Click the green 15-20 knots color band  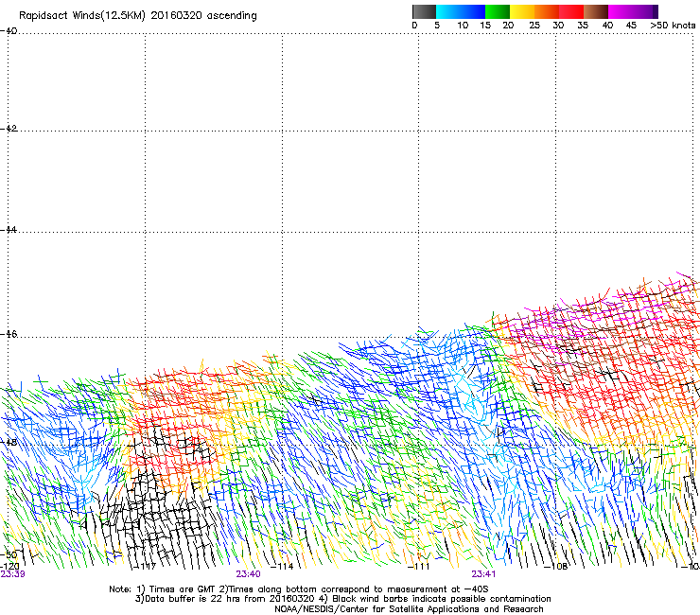click(x=498, y=11)
